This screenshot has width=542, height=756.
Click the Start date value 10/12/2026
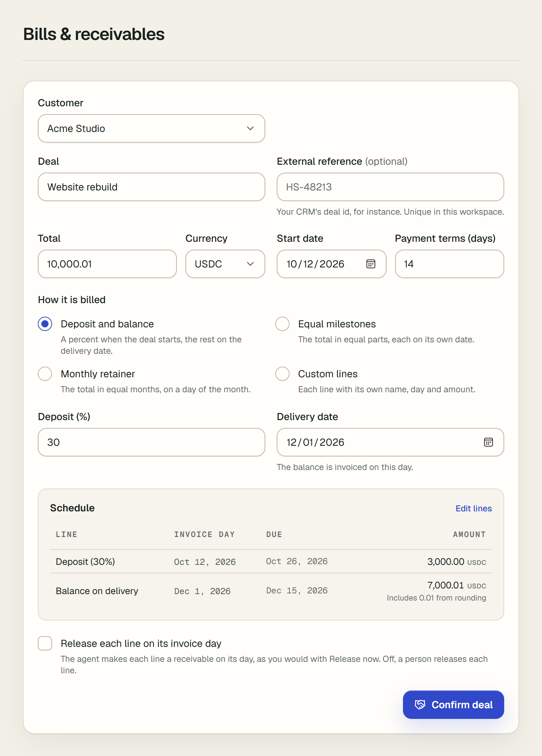click(316, 264)
